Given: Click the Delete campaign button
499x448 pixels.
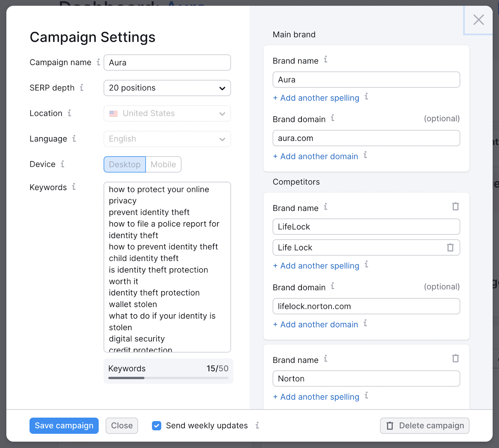Looking at the screenshot, I should 424,426.
